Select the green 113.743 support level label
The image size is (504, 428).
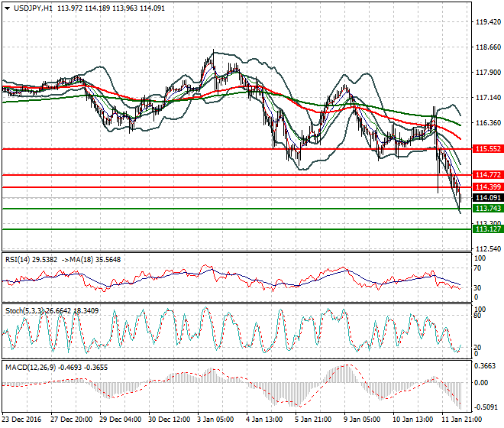pyautogui.click(x=488, y=209)
